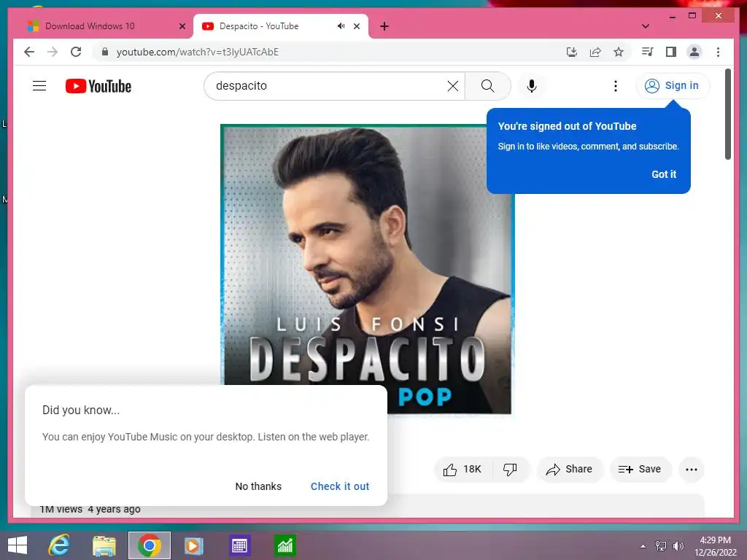The width and height of the screenshot is (747, 560).
Task: Focus the Chrome address bar URL
Action: (x=197, y=52)
